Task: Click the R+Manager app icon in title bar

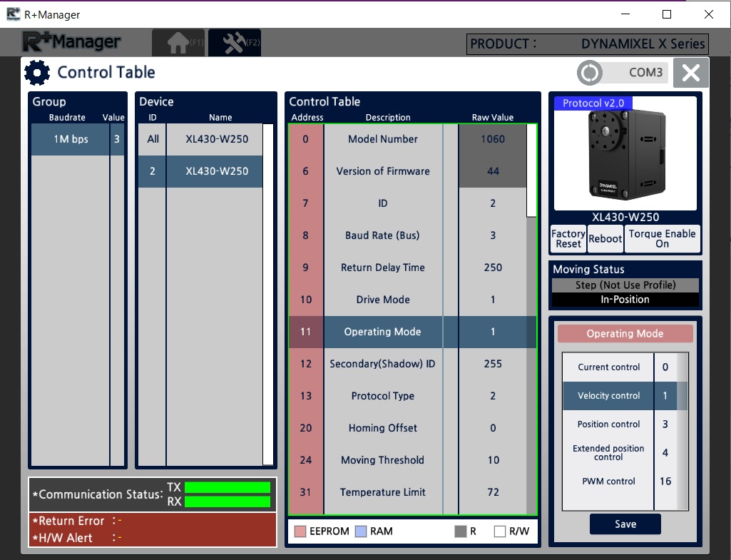Action: click(x=13, y=14)
